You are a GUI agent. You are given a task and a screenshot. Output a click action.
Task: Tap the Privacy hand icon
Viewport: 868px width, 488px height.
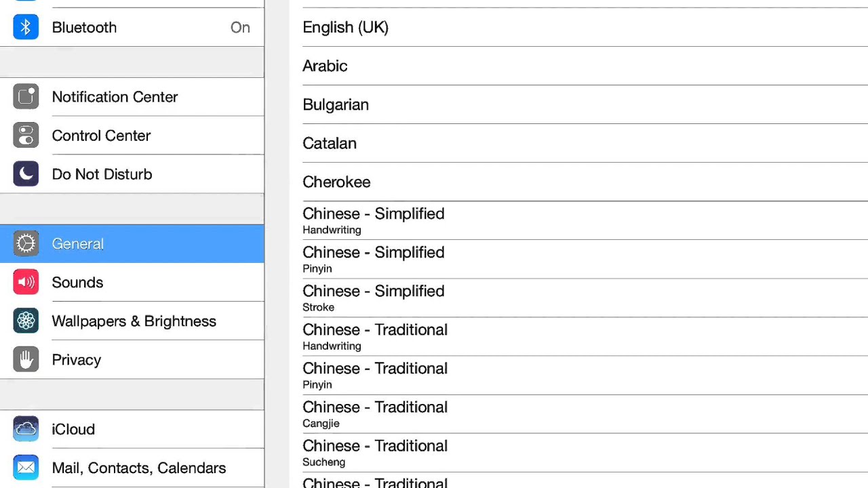(x=26, y=359)
